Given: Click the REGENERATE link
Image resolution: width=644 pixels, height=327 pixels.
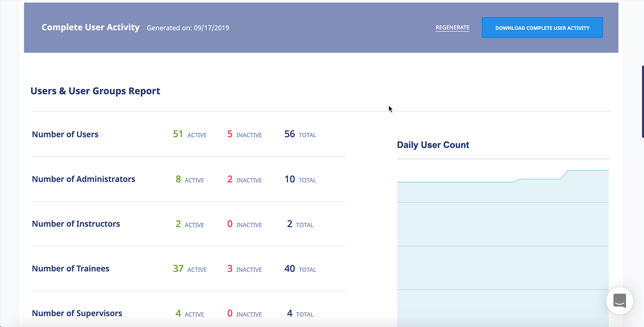Looking at the screenshot, I should tap(452, 27).
